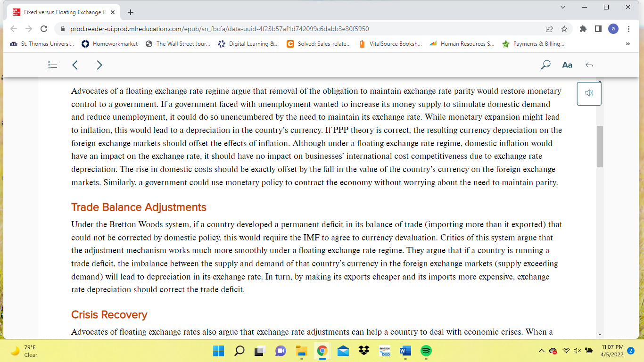Click the address bar URL
The width and height of the screenshot is (644, 362).
coord(220,29)
